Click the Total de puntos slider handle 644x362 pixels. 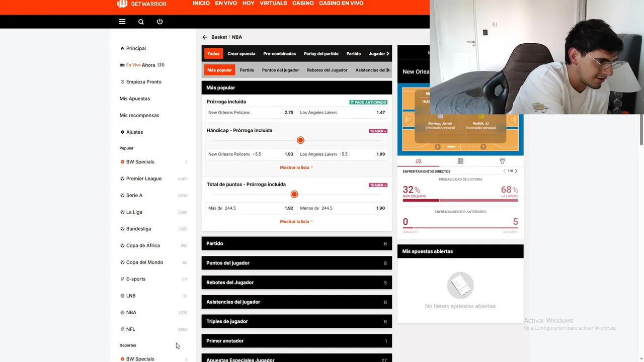tap(294, 195)
